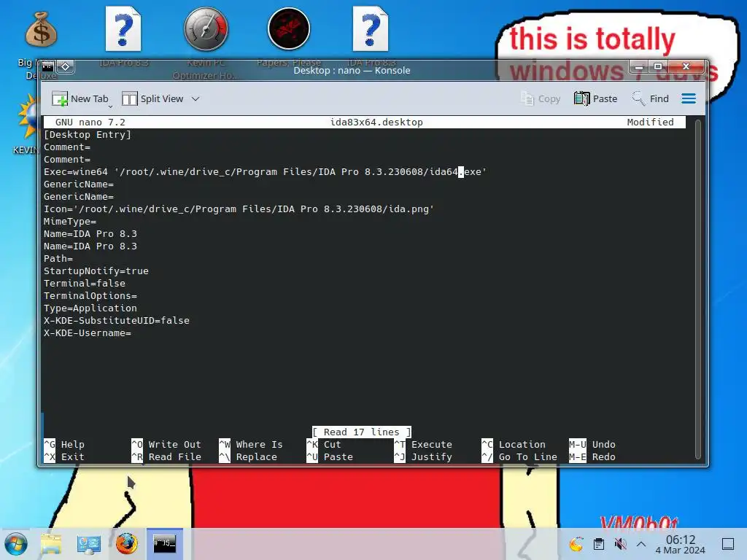The width and height of the screenshot is (747, 560).
Task: Click the moon night-color tray icon
Action: pos(576,544)
